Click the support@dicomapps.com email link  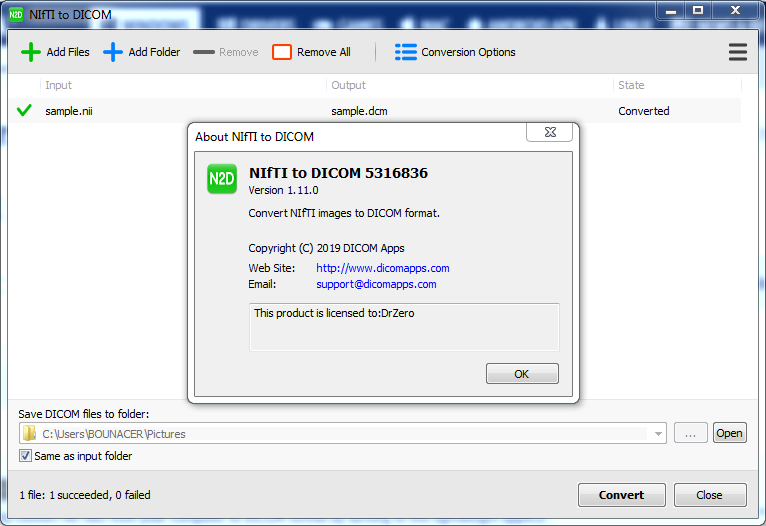click(376, 284)
